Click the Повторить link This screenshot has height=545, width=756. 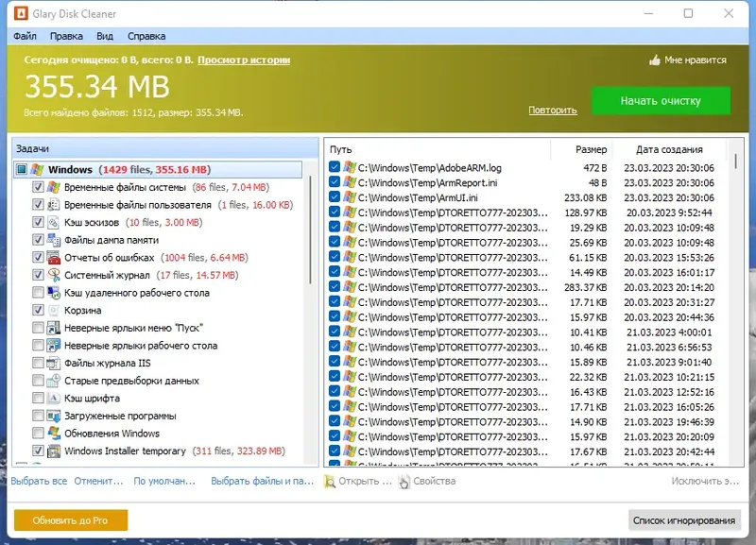click(553, 110)
